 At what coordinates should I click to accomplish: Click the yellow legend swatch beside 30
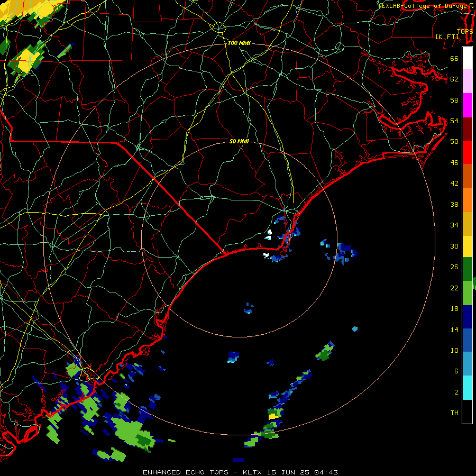click(x=467, y=246)
